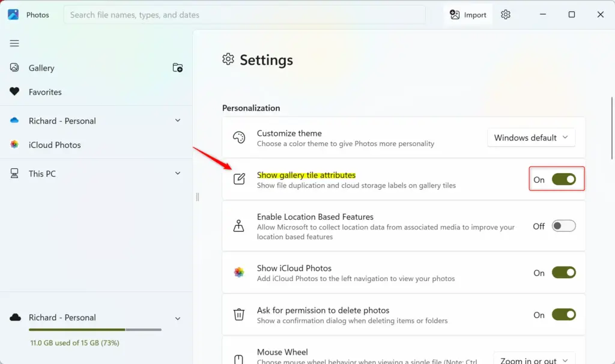Expand the This PC section
Viewport: 615px width, 364px height.
(178, 174)
